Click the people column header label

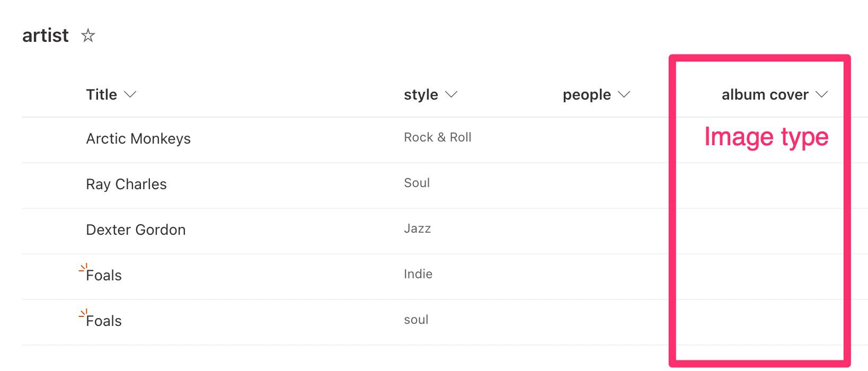pos(587,95)
